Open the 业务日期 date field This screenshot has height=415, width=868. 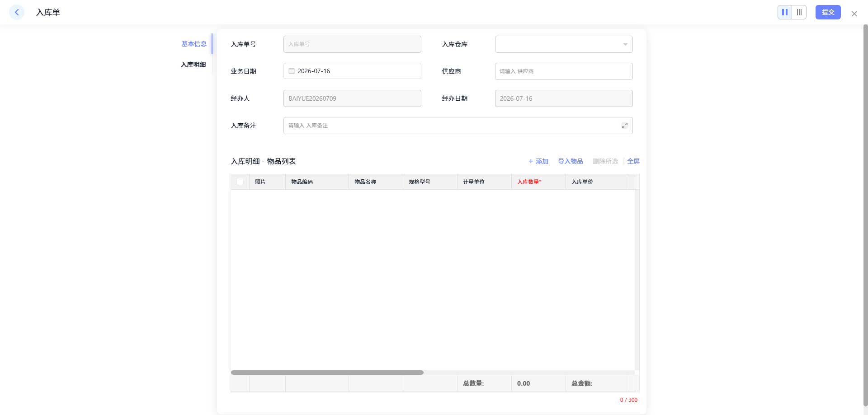(x=352, y=71)
